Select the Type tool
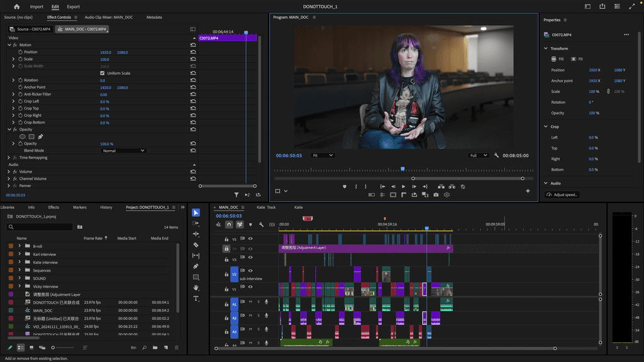 click(196, 299)
